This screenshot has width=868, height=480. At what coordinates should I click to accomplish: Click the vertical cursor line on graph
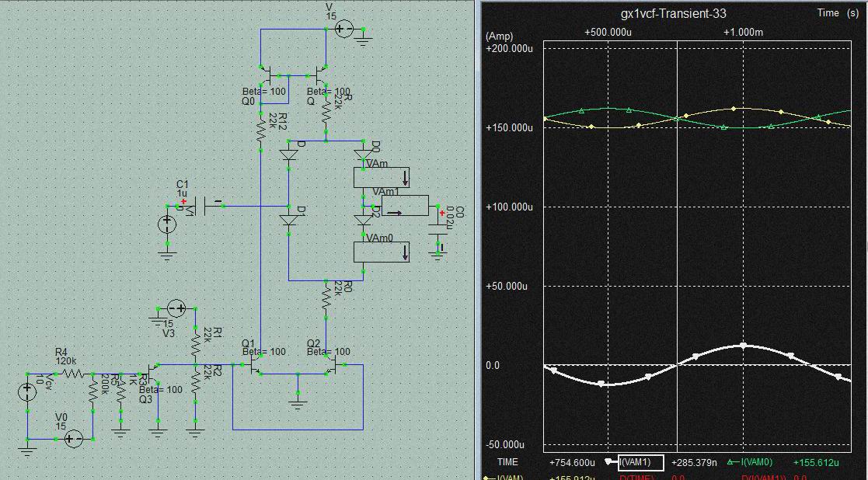pos(678,233)
